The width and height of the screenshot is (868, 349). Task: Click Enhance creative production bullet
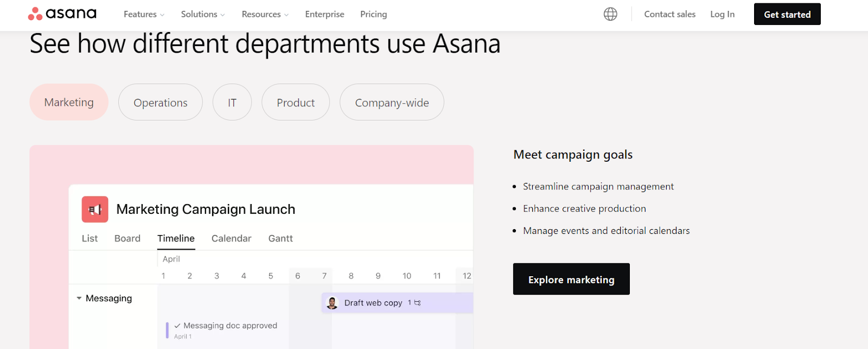[x=584, y=208]
